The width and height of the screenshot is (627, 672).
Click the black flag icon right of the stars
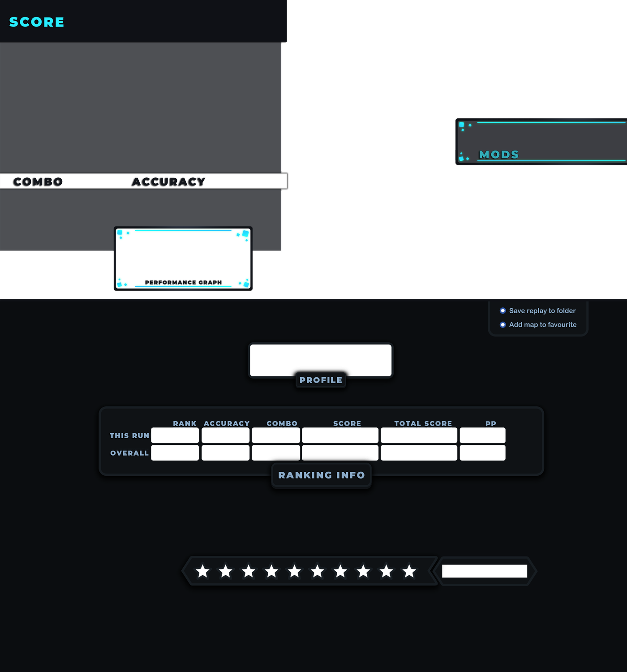(x=445, y=571)
